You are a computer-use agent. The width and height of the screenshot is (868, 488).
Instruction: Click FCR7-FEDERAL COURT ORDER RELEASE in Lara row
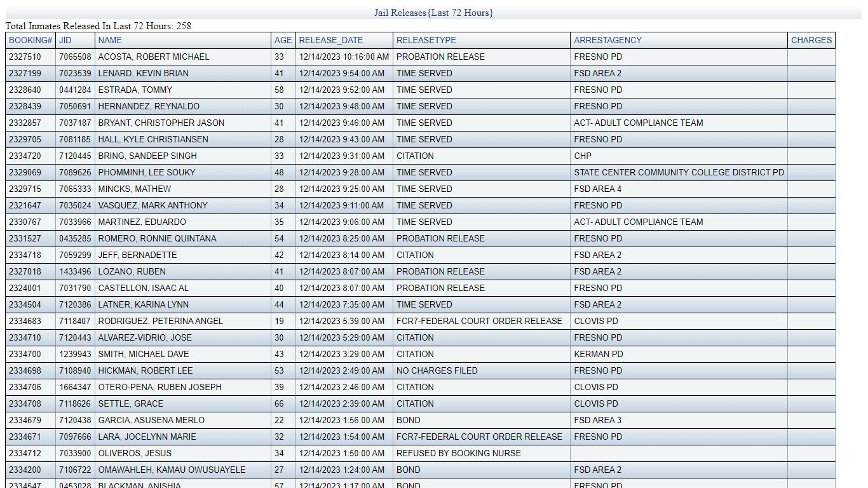click(x=479, y=437)
